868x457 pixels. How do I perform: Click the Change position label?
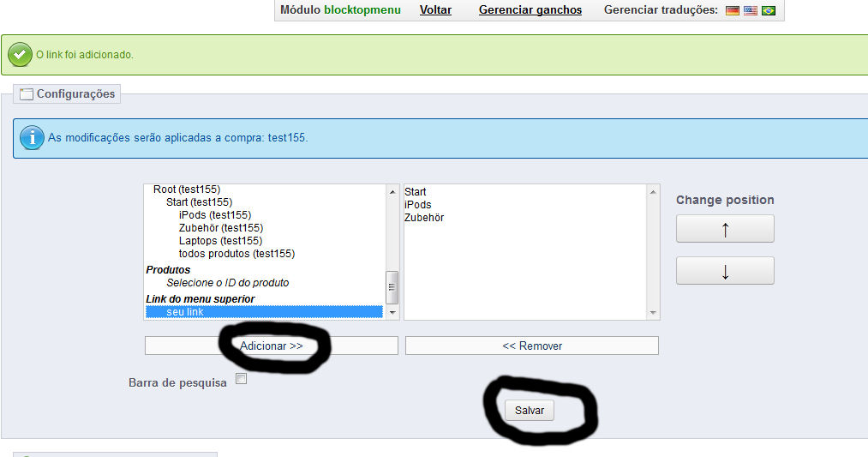coord(725,200)
